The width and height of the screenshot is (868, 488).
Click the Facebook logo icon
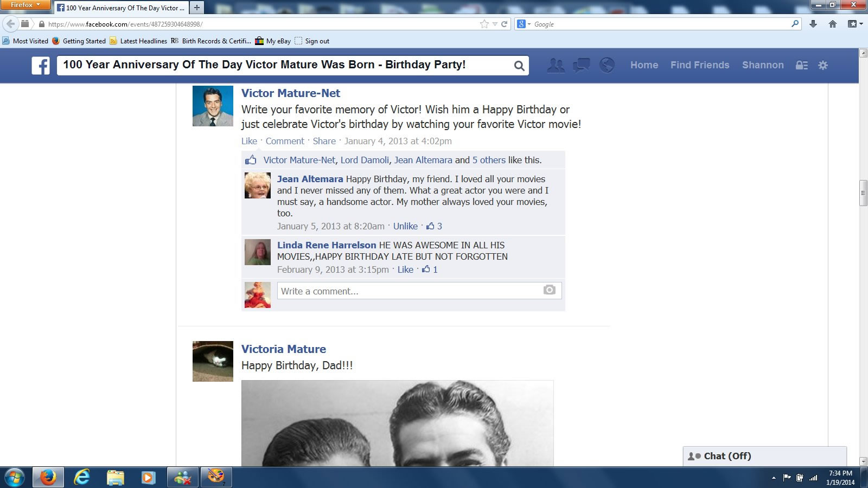41,66
